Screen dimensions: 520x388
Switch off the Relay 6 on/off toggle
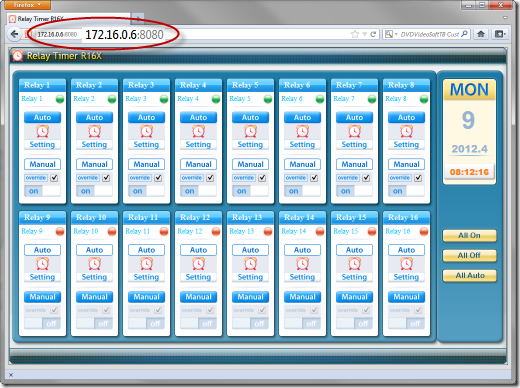[302, 191]
